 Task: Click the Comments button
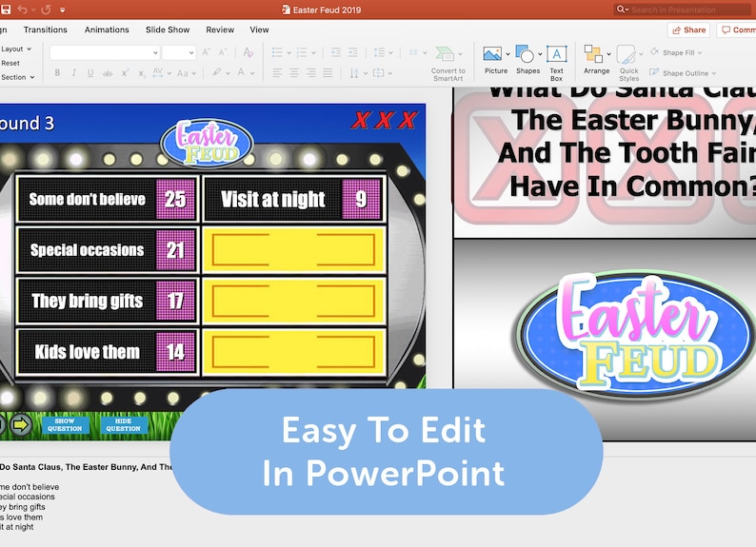737,29
